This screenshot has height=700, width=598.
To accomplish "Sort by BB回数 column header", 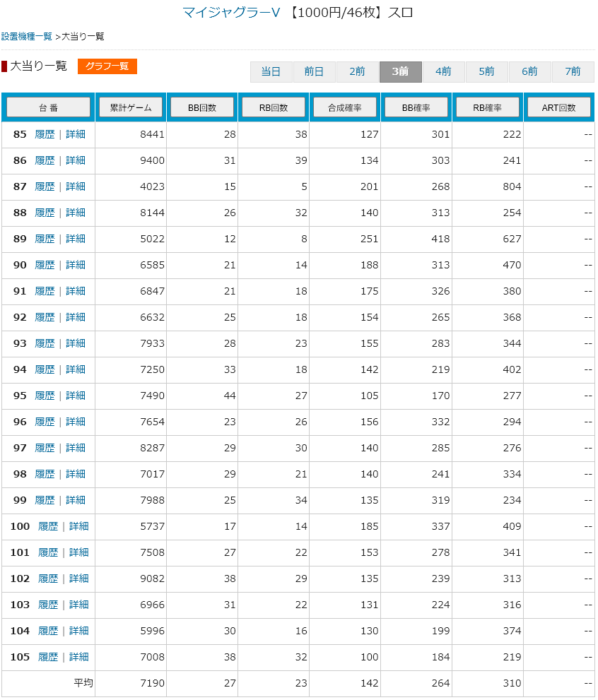I will click(202, 107).
